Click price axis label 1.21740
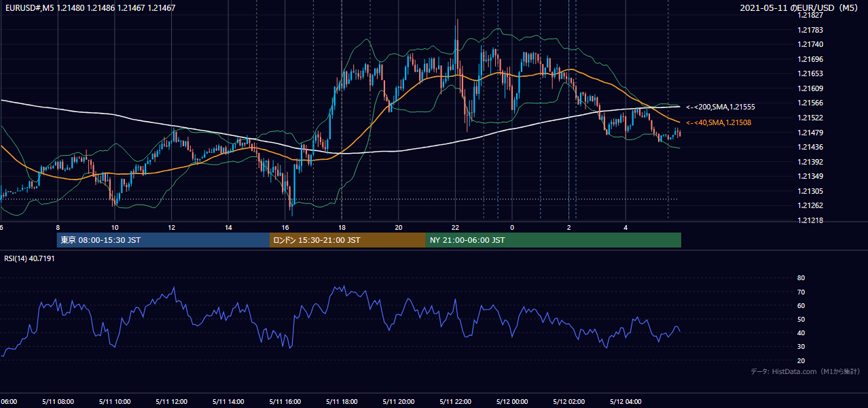 810,44
